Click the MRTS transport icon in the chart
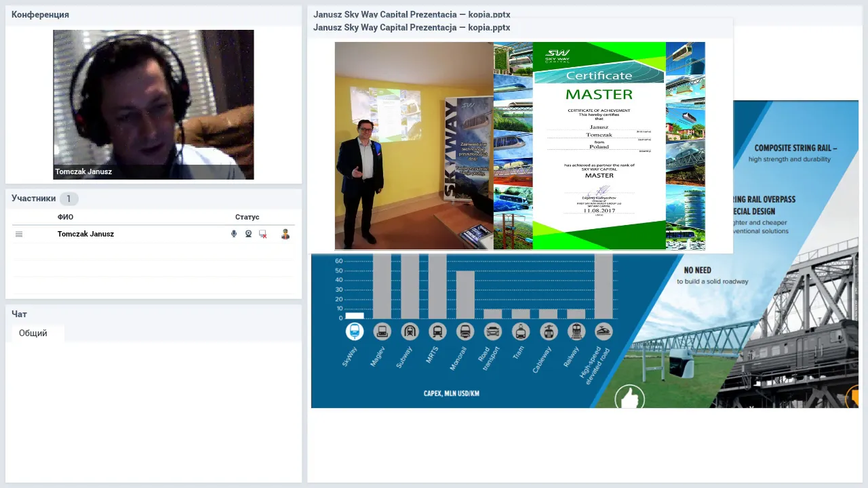Screen dimensions: 868x488 tap(437, 331)
